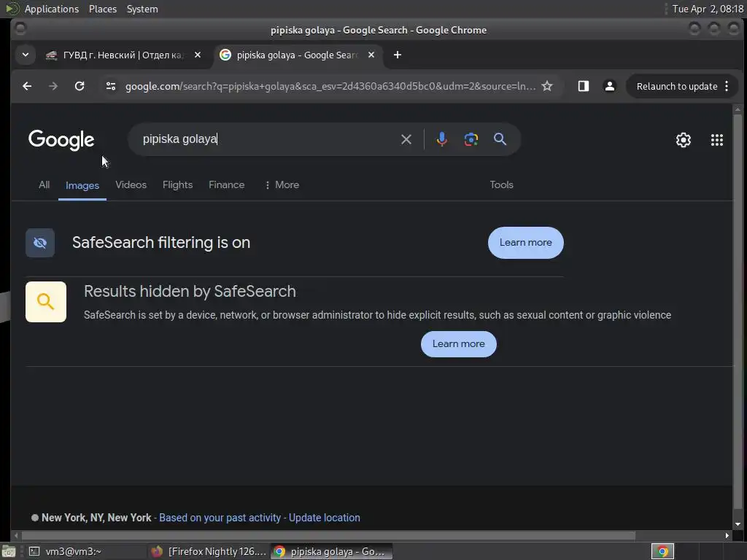This screenshot has width=747, height=560.
Task: Submit search with magnifier icon
Action: tap(500, 139)
